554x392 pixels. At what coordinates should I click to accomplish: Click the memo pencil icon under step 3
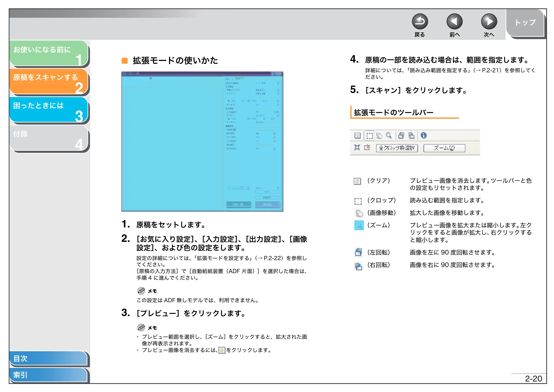(x=141, y=327)
